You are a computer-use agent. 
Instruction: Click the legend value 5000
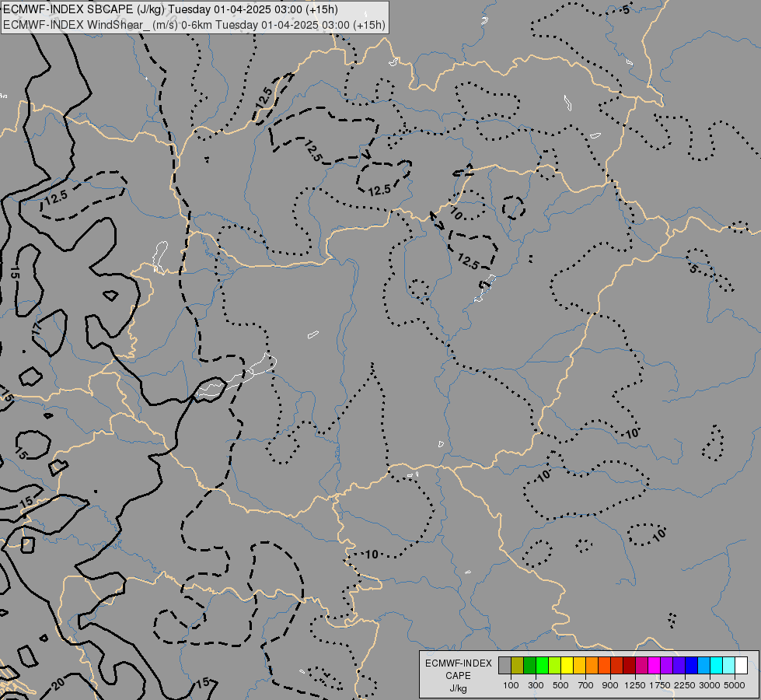point(735,685)
